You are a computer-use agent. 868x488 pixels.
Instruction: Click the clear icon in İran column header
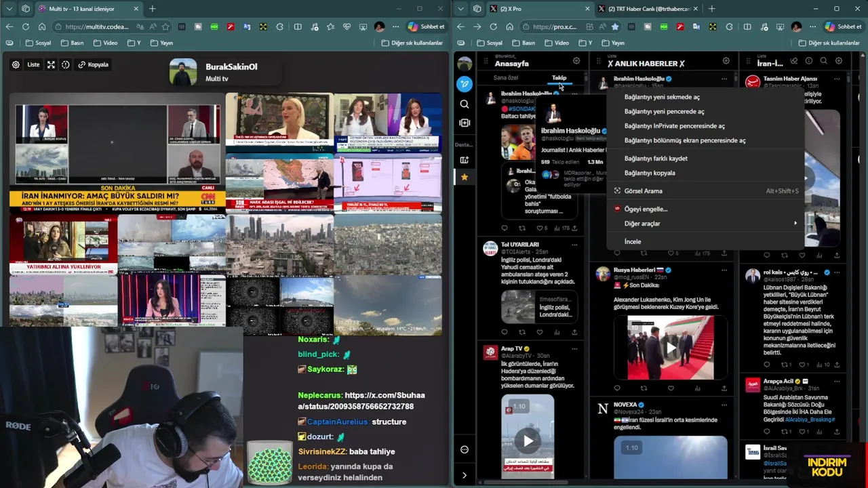point(794,61)
